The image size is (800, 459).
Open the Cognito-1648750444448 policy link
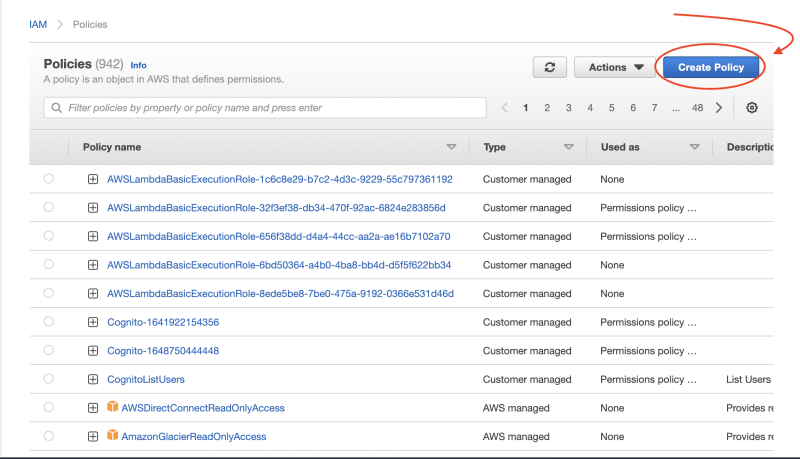(163, 350)
